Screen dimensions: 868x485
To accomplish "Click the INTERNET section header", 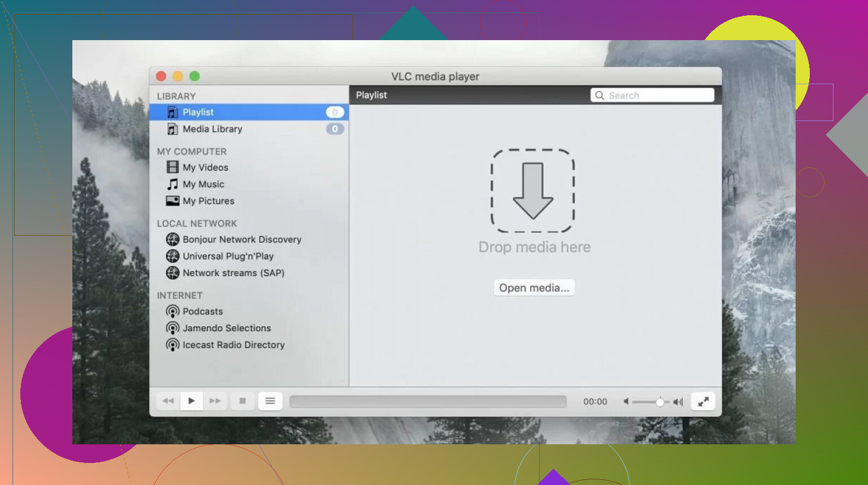I will click(x=179, y=295).
